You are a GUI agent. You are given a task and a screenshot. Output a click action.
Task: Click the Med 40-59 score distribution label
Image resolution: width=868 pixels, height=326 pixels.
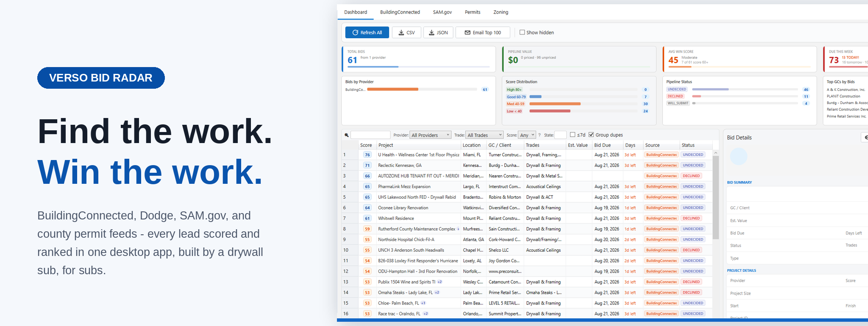515,104
